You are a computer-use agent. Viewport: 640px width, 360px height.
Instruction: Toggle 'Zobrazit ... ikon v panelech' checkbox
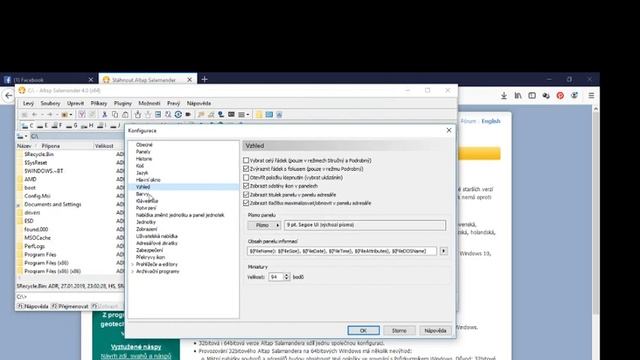pyautogui.click(x=246, y=186)
